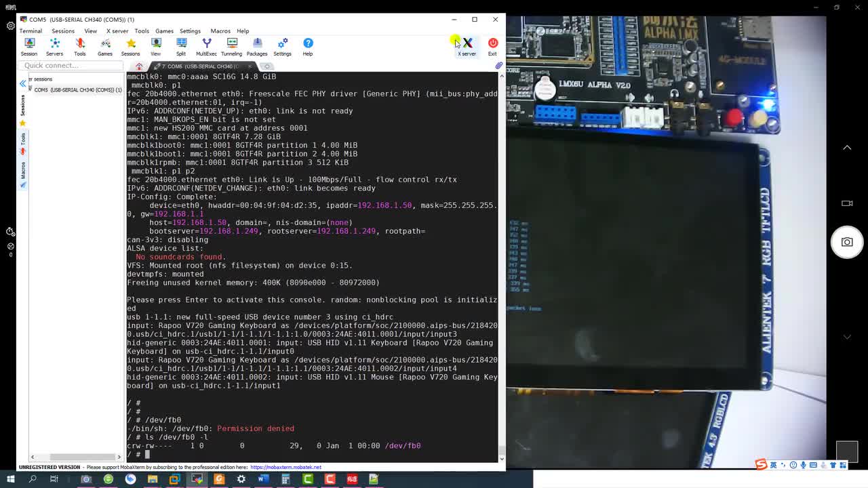Click the star favorites sidebar icon
868x488 pixels.
tap(22, 123)
